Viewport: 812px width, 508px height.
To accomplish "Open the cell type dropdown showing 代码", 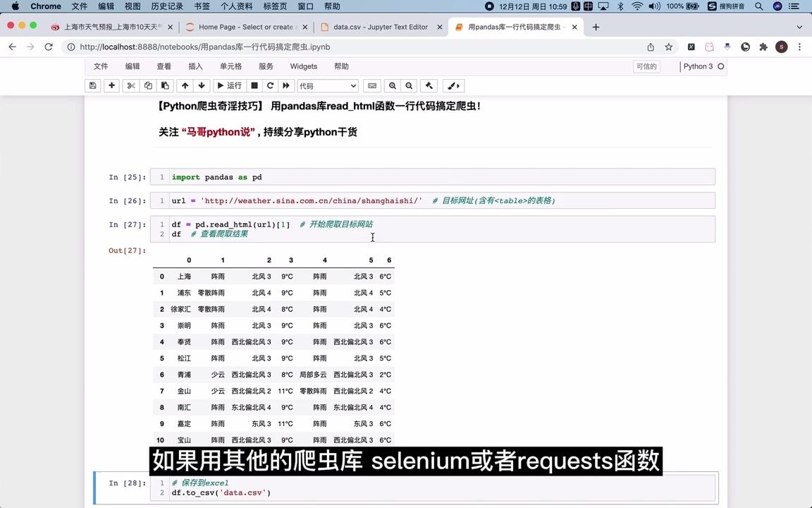I will (x=326, y=85).
